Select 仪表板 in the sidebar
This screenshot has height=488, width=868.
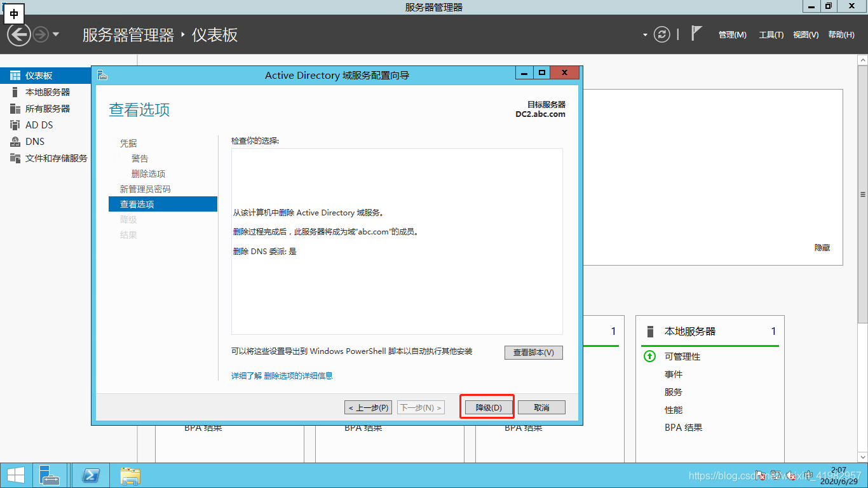pyautogui.click(x=46, y=76)
